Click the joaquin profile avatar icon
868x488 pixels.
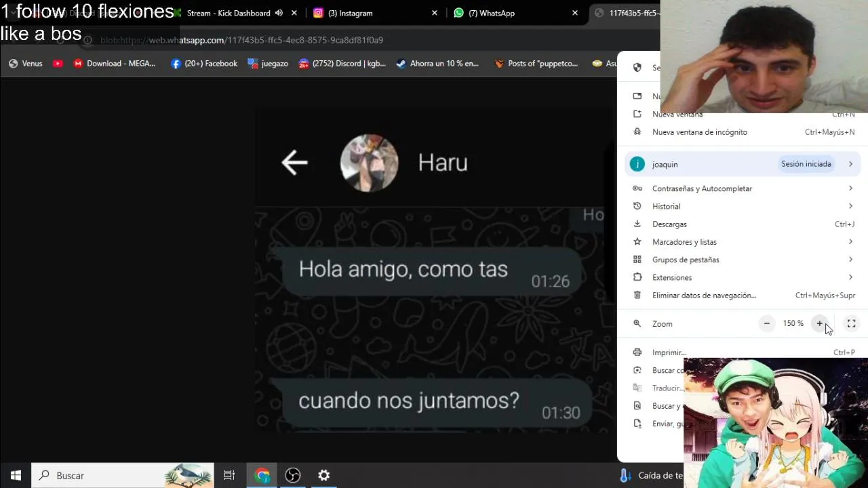(637, 164)
